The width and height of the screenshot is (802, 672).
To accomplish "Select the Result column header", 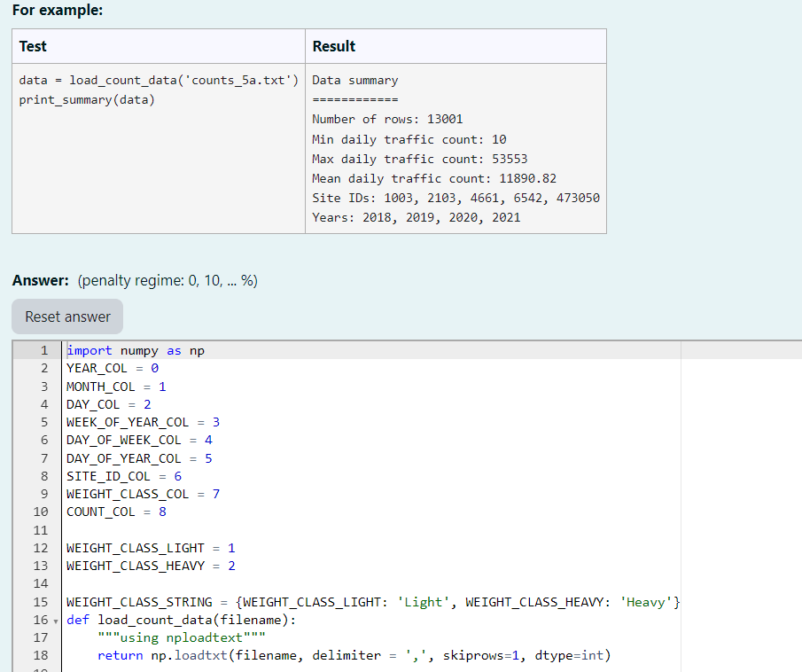I will pyautogui.click(x=328, y=46).
